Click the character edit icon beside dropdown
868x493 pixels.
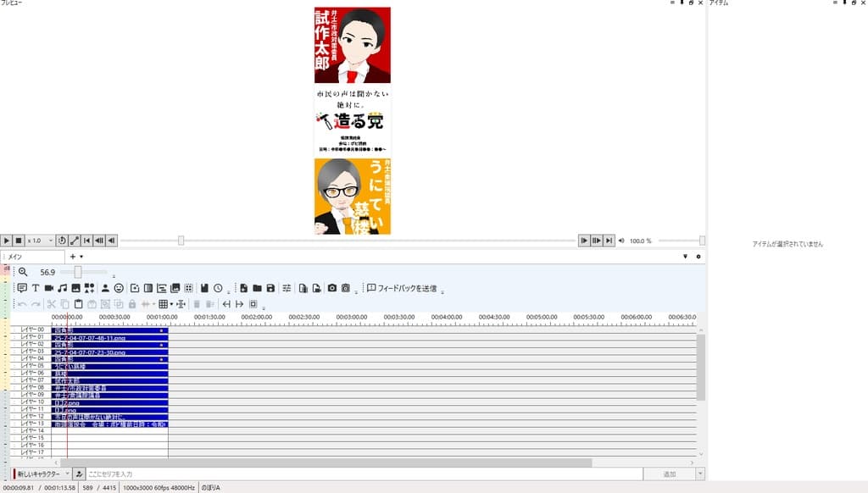[x=79, y=474]
